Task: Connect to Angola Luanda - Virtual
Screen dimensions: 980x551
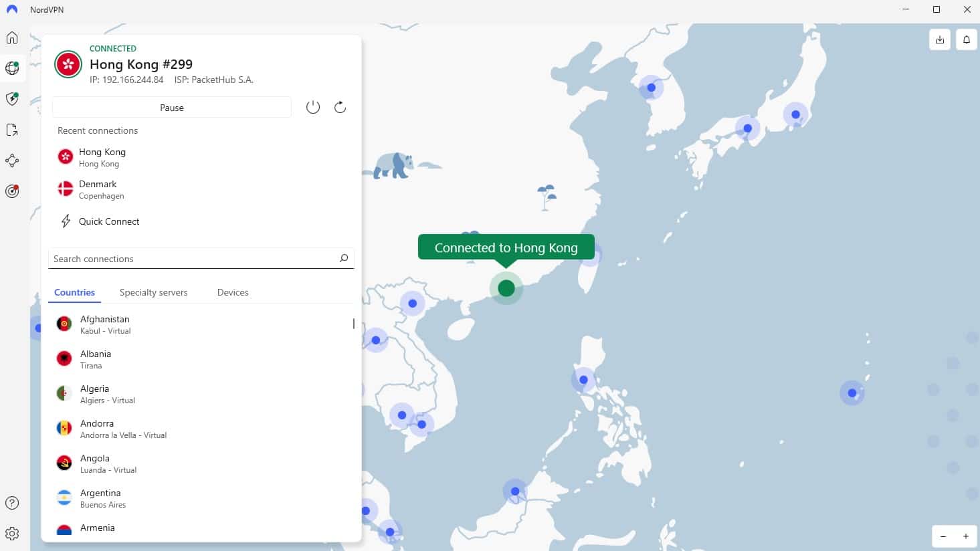Action: 201,463
